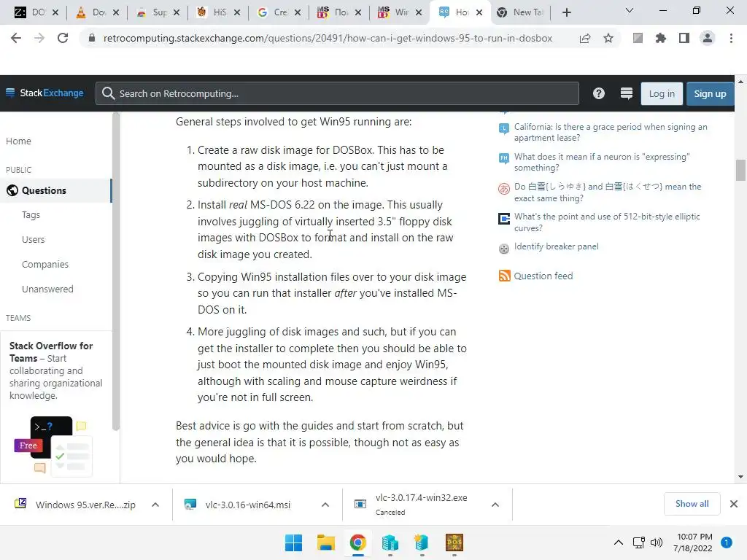Open Unanswered in the sidebar
The image size is (747, 560).
tap(47, 289)
